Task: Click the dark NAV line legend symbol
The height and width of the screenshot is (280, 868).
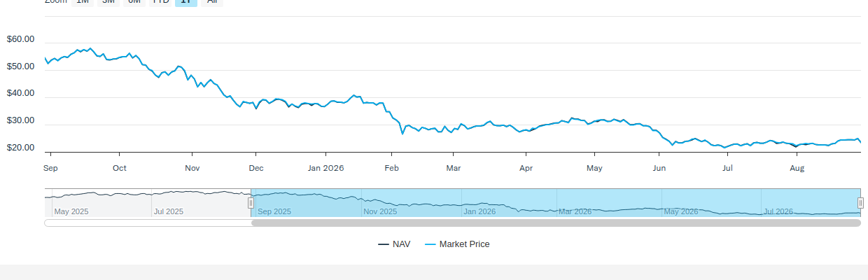Action: (384, 244)
